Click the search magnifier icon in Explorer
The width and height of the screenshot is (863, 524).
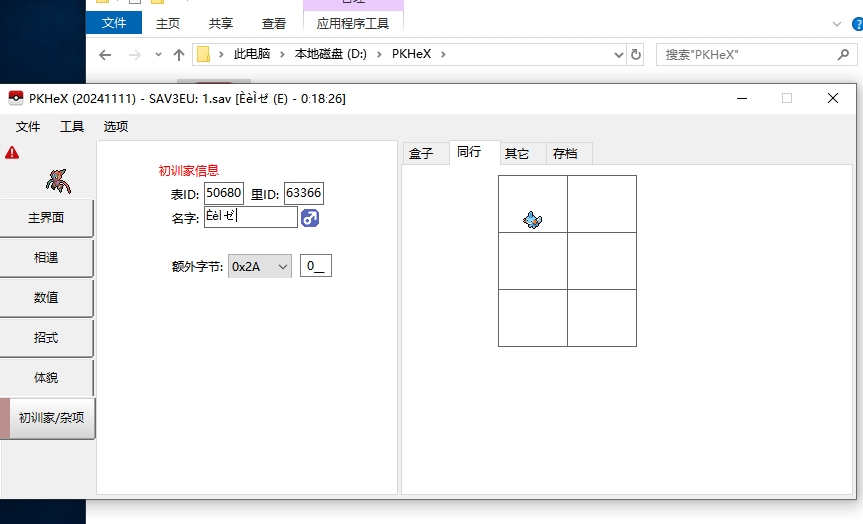(843, 54)
